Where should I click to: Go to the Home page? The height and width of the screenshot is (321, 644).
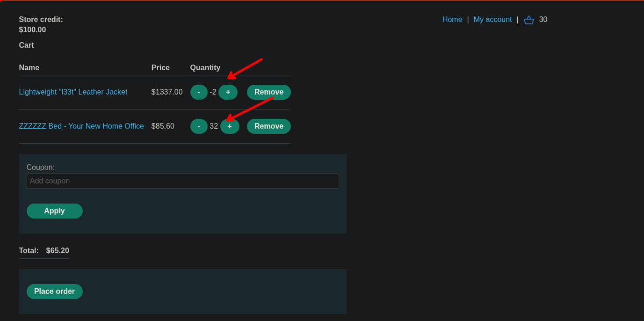(x=452, y=20)
